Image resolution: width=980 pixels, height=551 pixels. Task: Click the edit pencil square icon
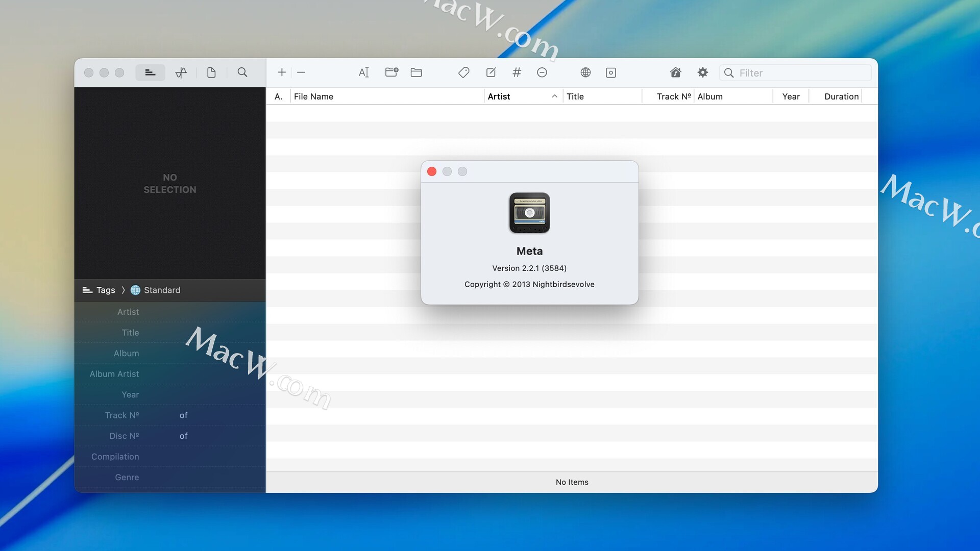pos(491,72)
